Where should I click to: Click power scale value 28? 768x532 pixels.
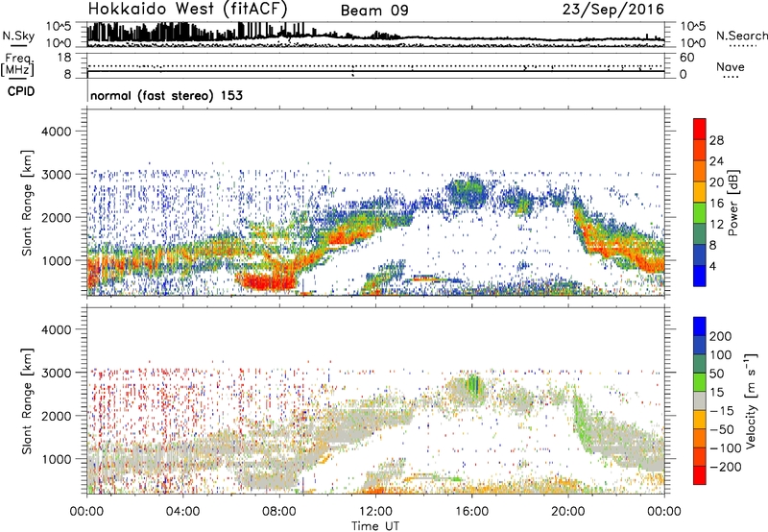(x=716, y=140)
